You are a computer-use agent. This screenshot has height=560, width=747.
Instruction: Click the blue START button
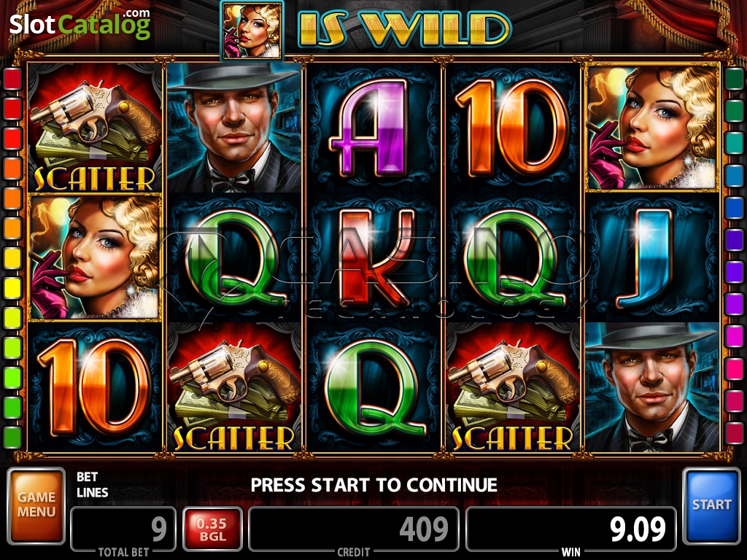coord(711,506)
